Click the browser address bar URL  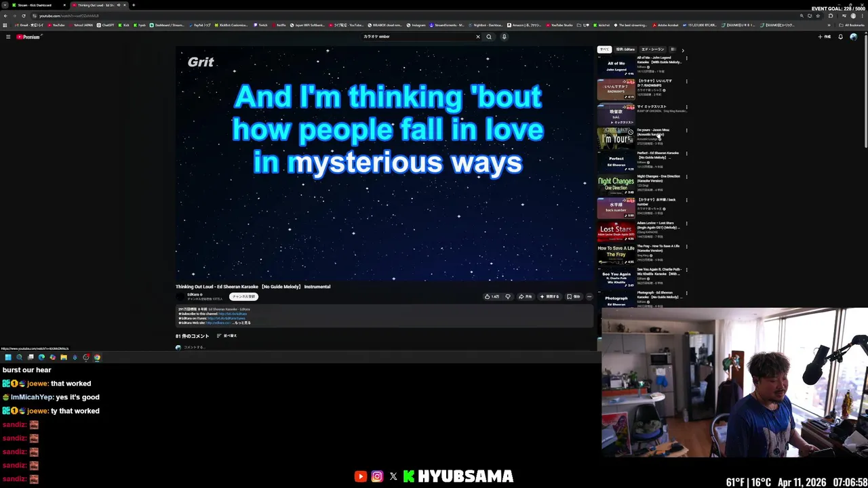pyautogui.click(x=68, y=16)
